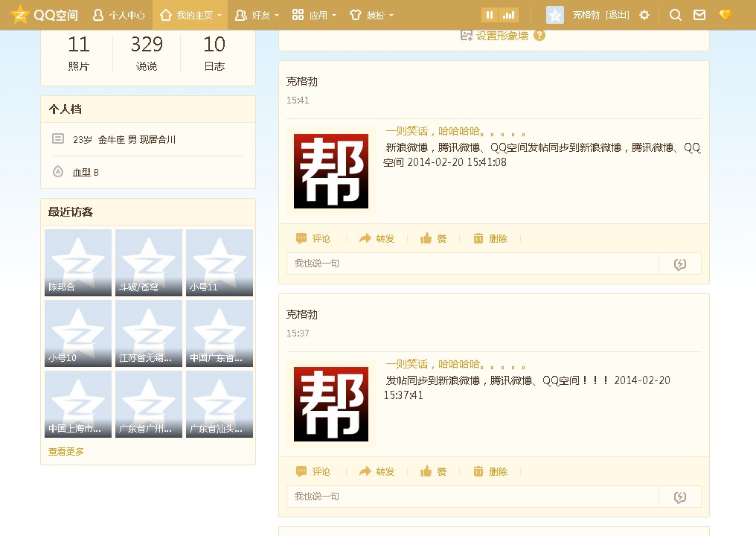
Task: Click the search magnifier icon
Action: pyautogui.click(x=676, y=15)
